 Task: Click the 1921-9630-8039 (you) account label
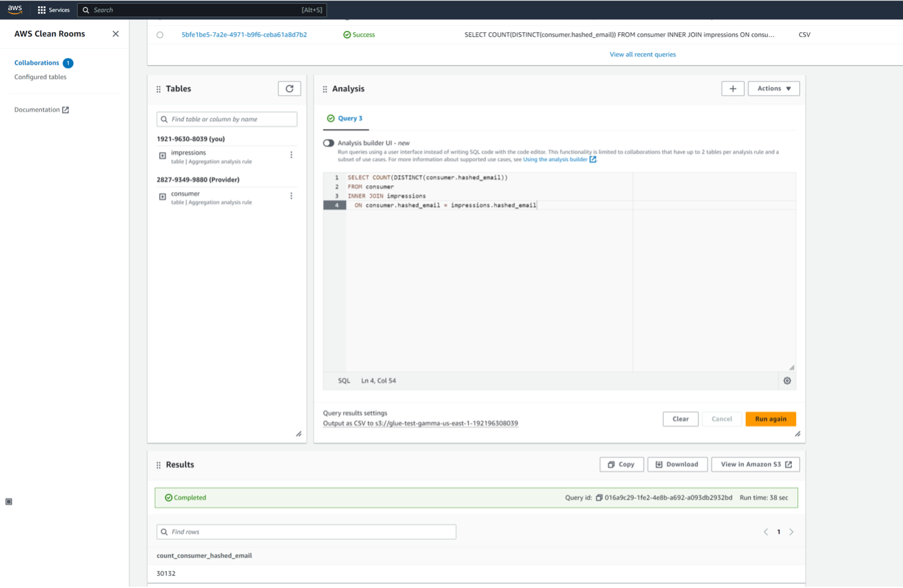[x=191, y=139]
